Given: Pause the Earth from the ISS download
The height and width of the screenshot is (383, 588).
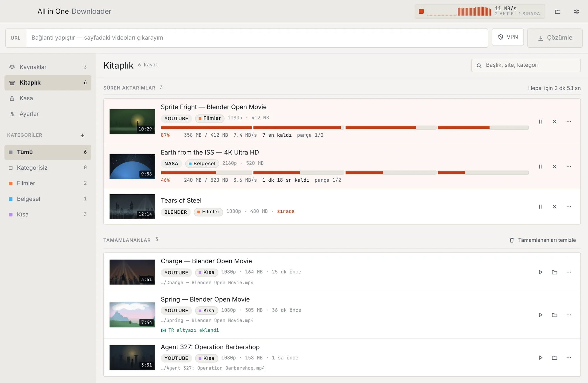Looking at the screenshot, I should point(540,167).
